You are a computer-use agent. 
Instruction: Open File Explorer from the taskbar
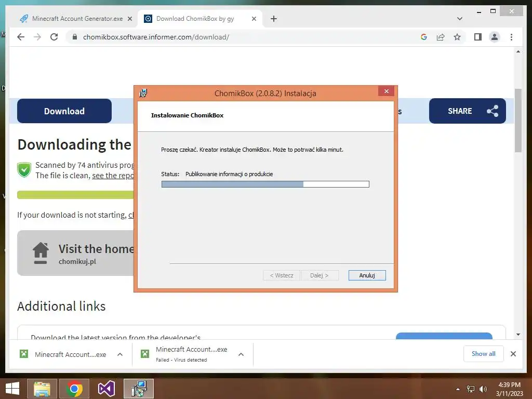[42, 389]
